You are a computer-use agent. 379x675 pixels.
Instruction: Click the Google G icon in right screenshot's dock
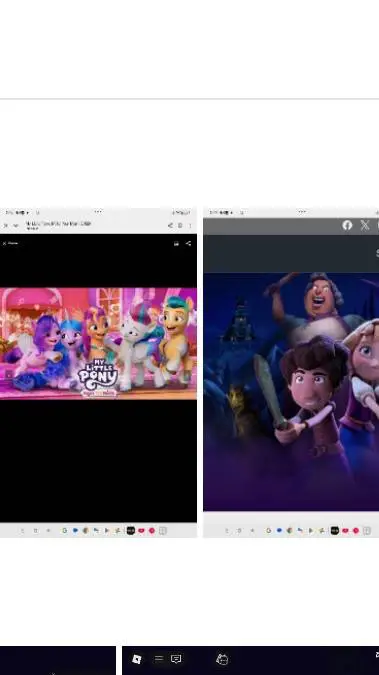268,531
